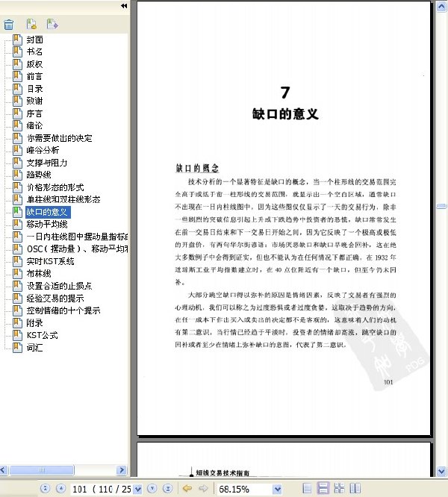
Task: Open the 峰谷分析 bookmark
Action: (x=43, y=150)
